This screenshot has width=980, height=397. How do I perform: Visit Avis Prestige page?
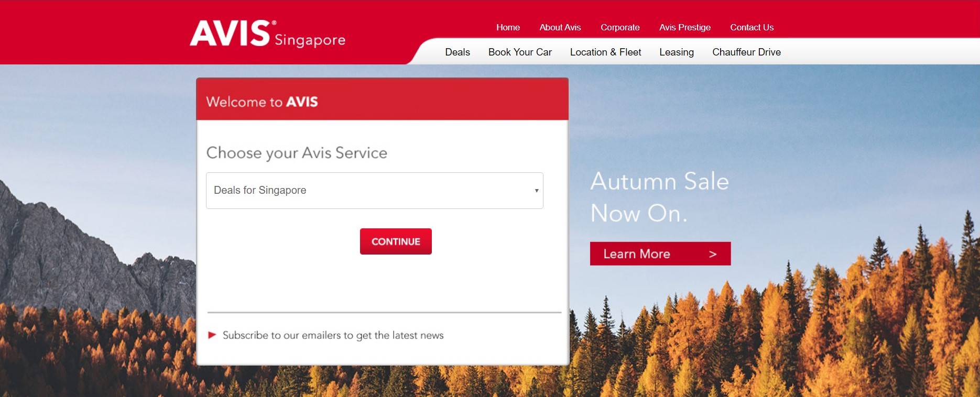pos(685,27)
